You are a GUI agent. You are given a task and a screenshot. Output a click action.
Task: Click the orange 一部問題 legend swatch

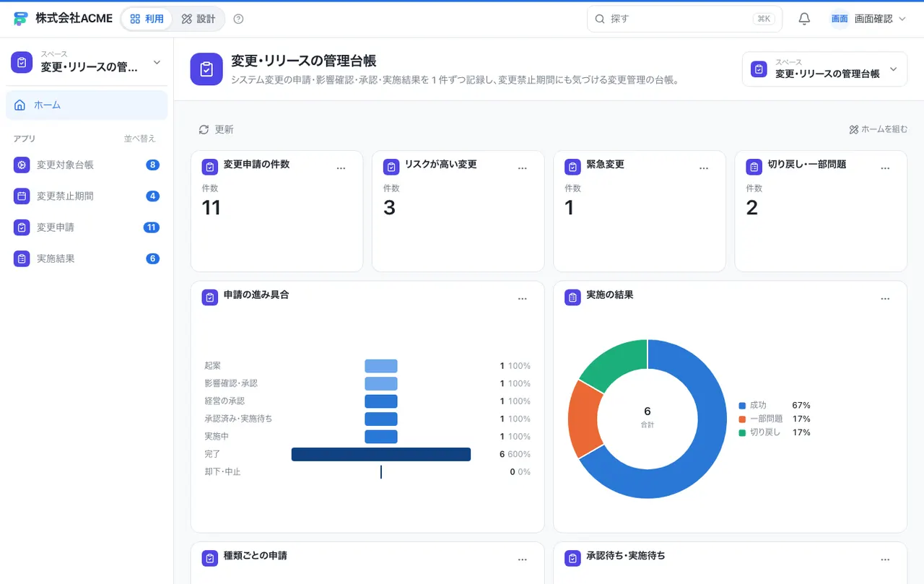[x=742, y=419]
